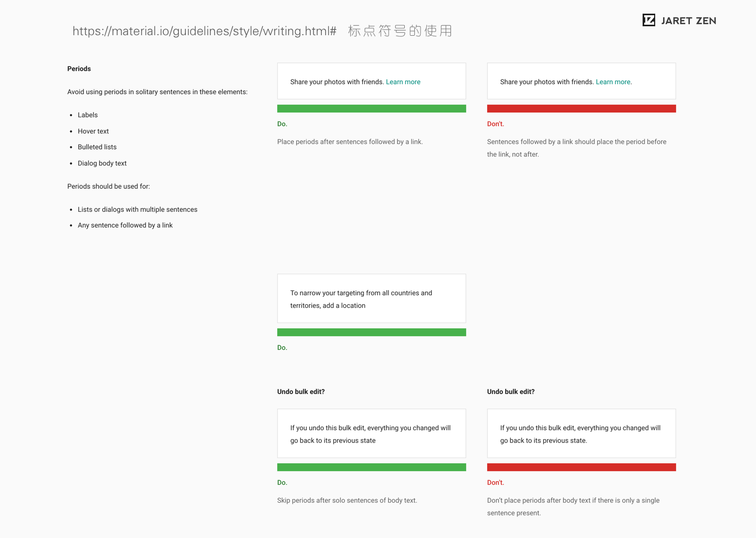Open the Learn more link without trailing period
The image size is (756, 538).
point(403,82)
